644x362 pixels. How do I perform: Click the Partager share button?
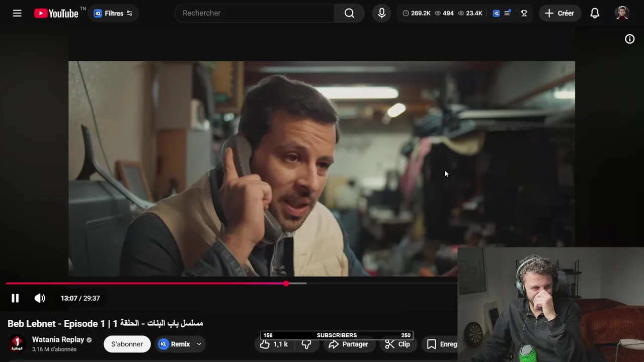point(349,344)
